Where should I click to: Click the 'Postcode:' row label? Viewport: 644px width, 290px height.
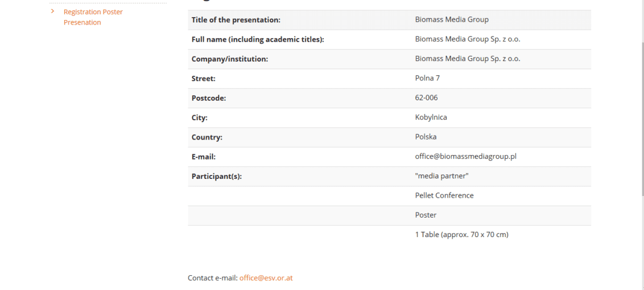(209, 99)
